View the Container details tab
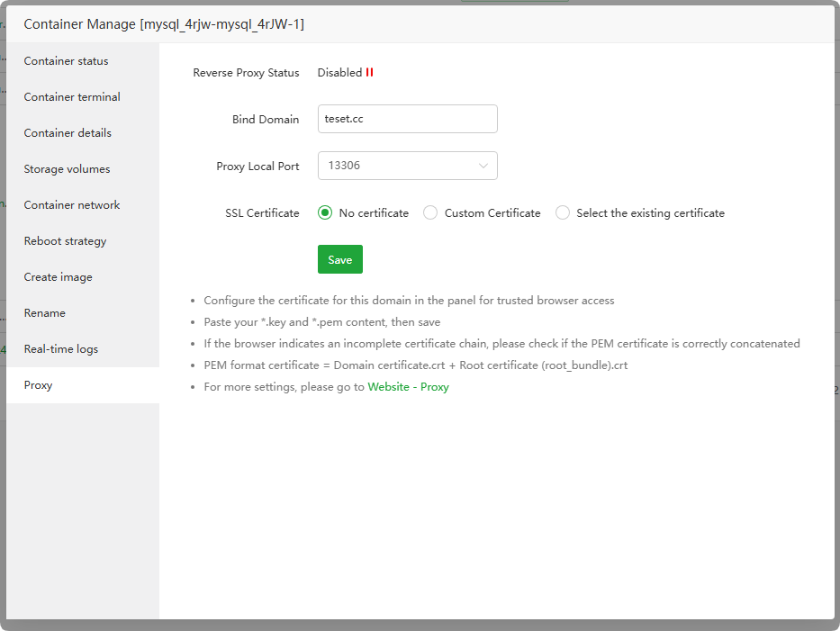 [68, 133]
